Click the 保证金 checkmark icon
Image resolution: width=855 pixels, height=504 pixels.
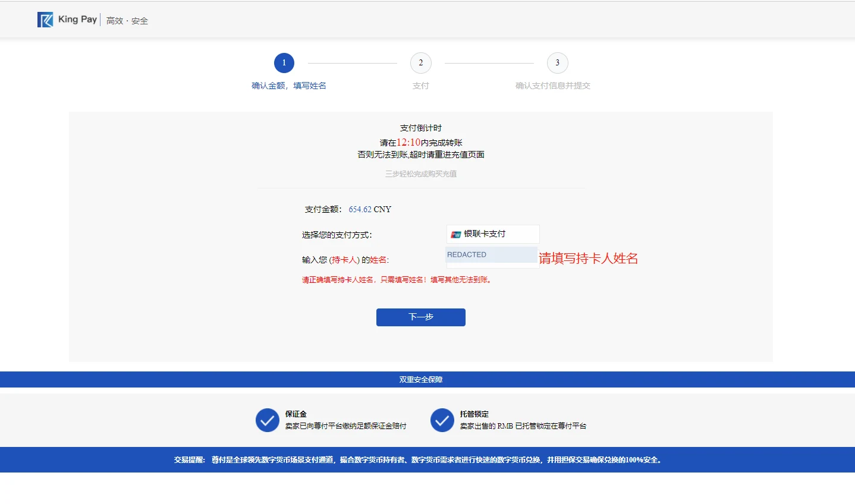pos(268,420)
